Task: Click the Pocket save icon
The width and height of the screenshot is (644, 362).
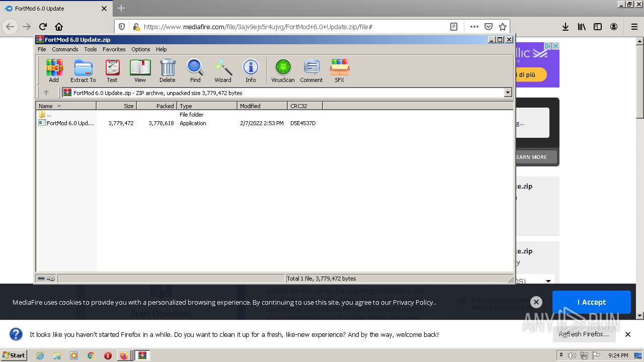Action: point(488,27)
